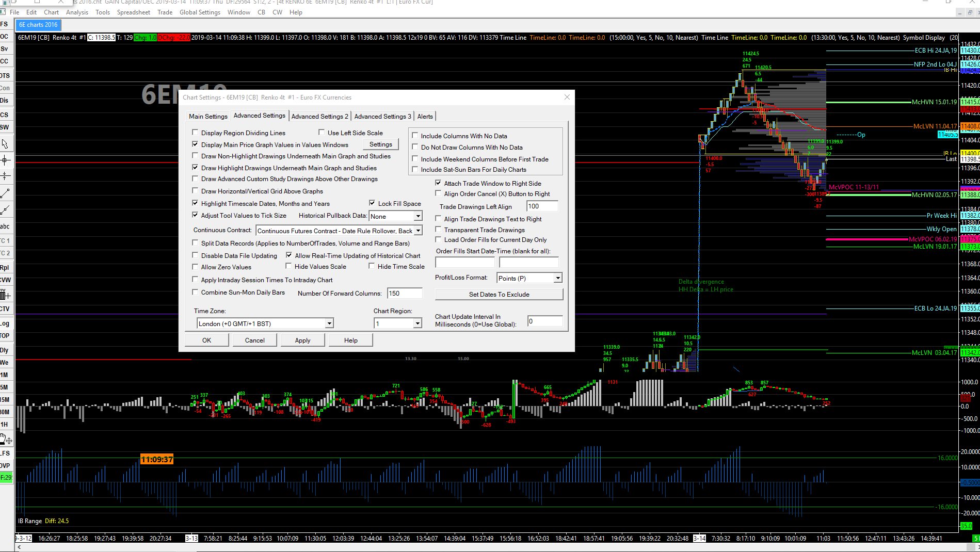
Task: Click the Rpl replay toolbar button
Action: click(x=5, y=267)
